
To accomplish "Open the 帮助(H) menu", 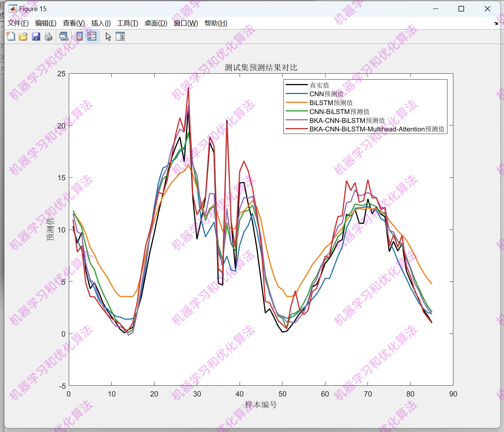I will (x=216, y=23).
